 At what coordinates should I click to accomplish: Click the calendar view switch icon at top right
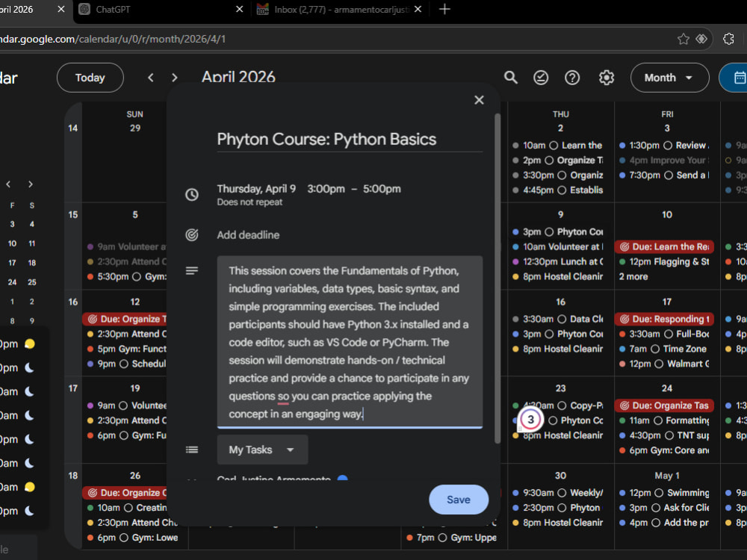(739, 78)
